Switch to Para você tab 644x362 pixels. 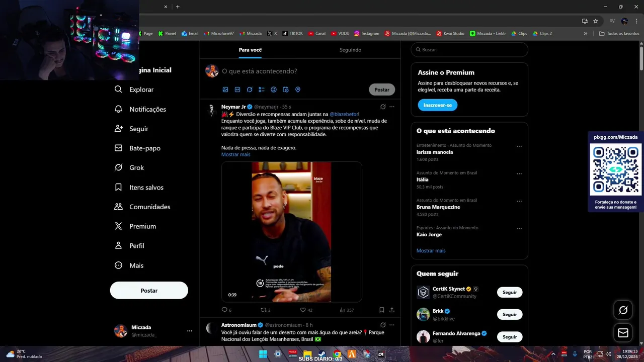[x=250, y=50]
